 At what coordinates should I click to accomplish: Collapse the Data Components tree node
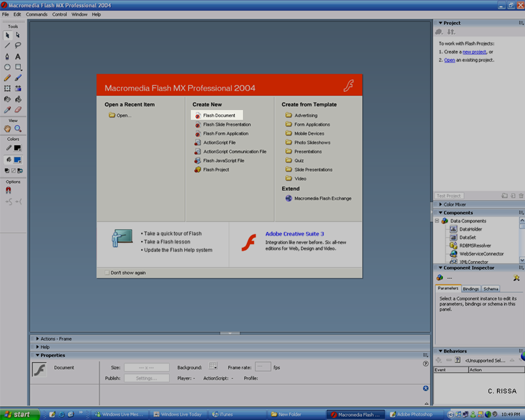[437, 221]
